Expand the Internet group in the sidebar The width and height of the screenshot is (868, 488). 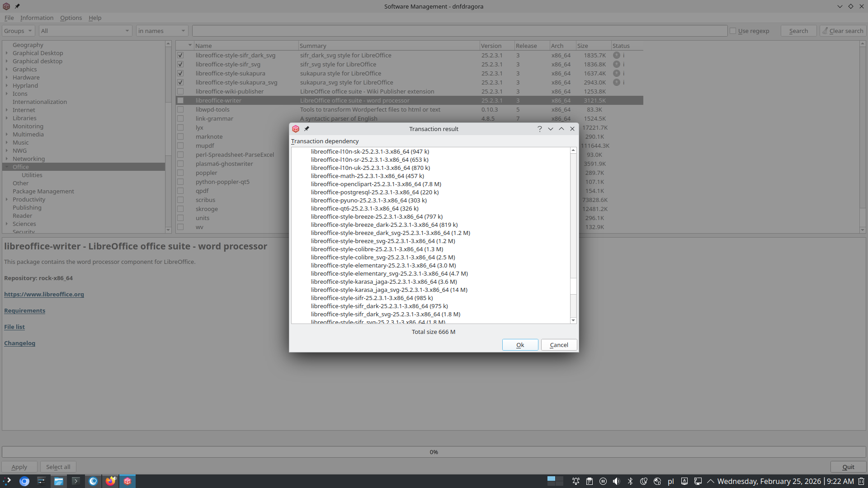pyautogui.click(x=6, y=110)
